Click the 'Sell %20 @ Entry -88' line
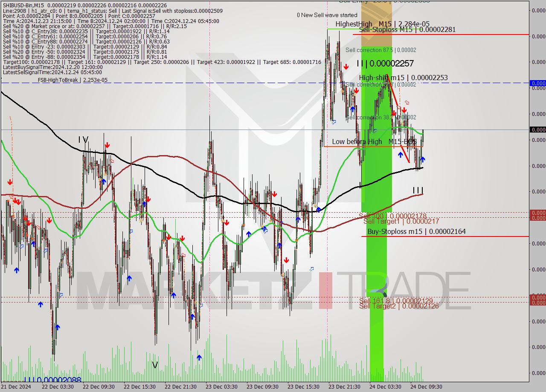546x392 pixels. click(85, 57)
